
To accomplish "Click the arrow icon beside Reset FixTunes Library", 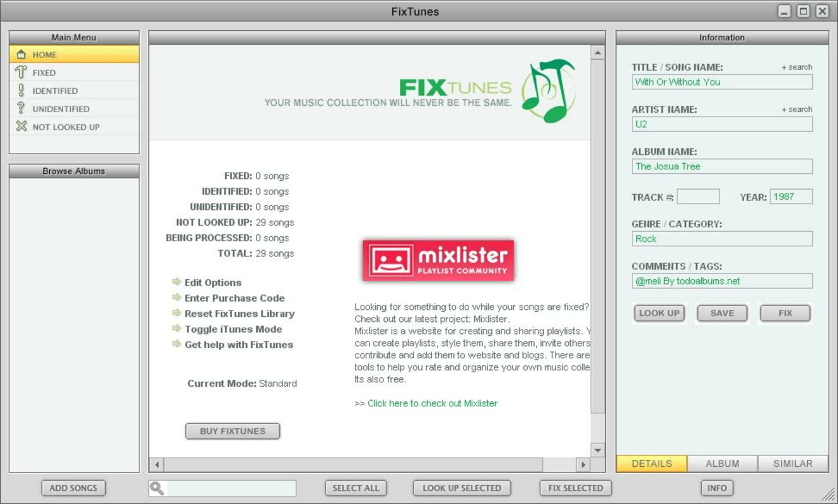I will tap(177, 313).
